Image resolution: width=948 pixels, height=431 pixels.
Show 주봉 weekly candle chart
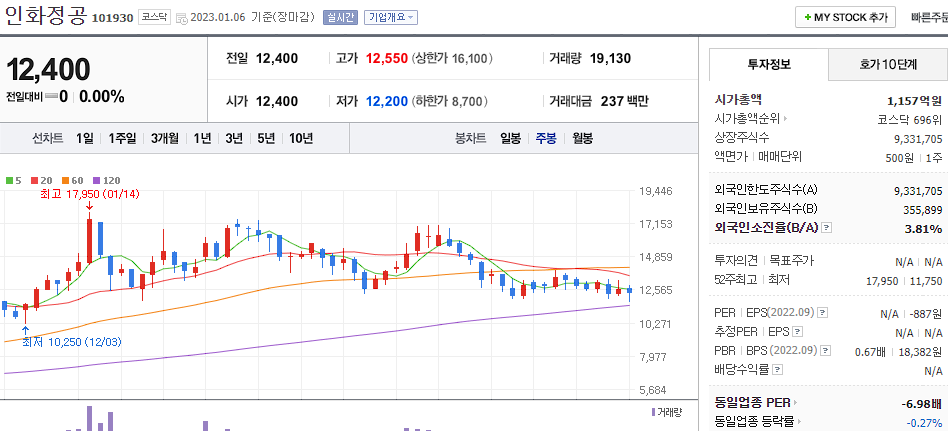[x=546, y=138]
